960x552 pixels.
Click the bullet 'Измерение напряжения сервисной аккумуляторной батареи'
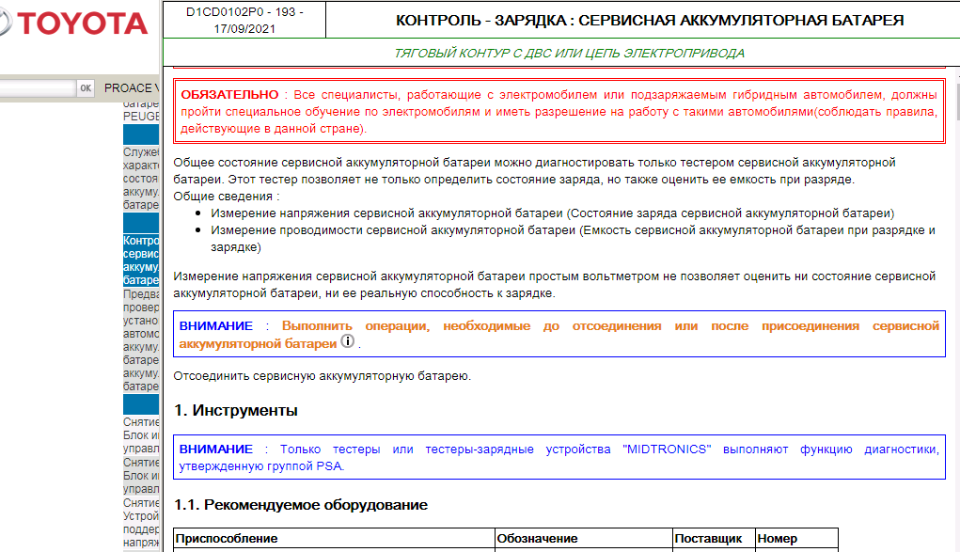pyautogui.click(x=552, y=213)
